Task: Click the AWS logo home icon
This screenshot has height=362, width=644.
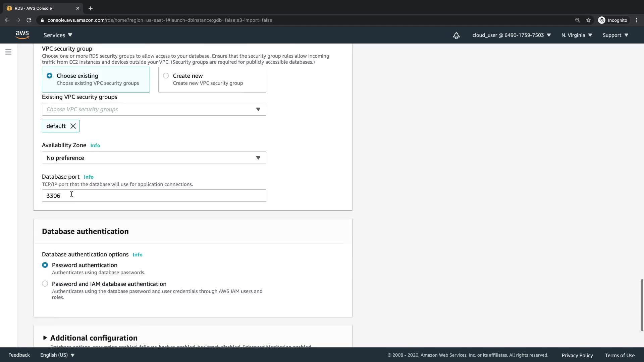Action: pos(22,35)
